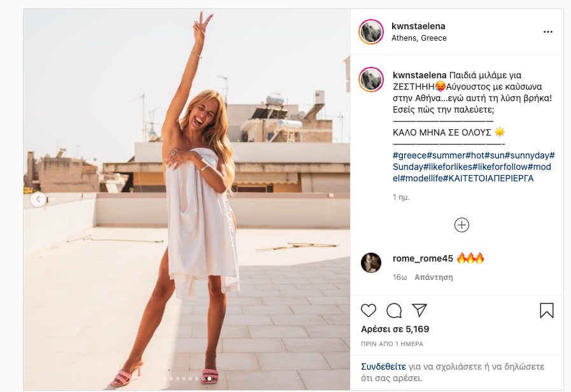Reply to rome_rome45 comment via Απάντηση

click(434, 277)
